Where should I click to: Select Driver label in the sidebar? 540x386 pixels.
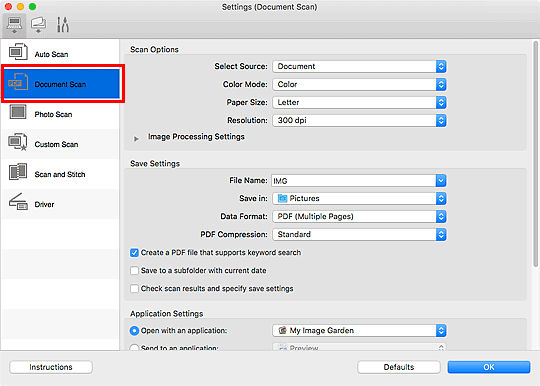point(44,204)
